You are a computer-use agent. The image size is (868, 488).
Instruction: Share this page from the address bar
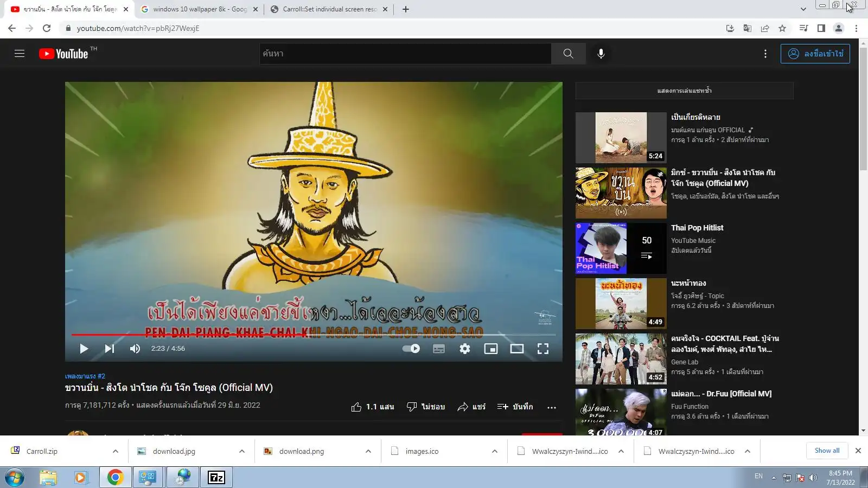click(765, 28)
